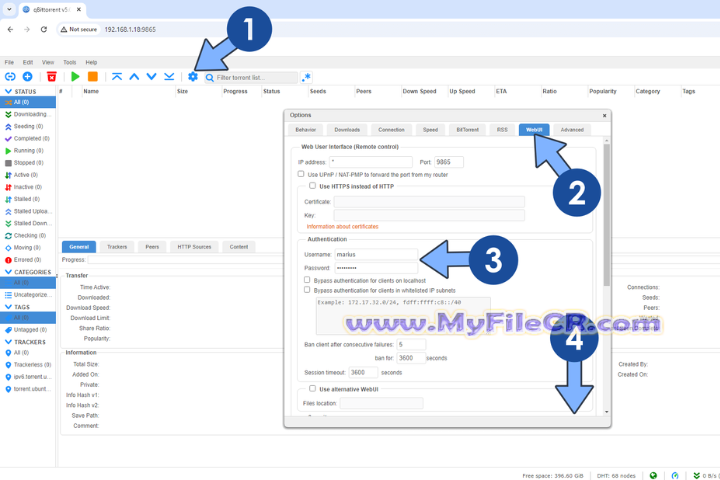The image size is (720, 480).
Task: Click the Options dialog vertical scrollbar thumb
Action: [x=607, y=215]
